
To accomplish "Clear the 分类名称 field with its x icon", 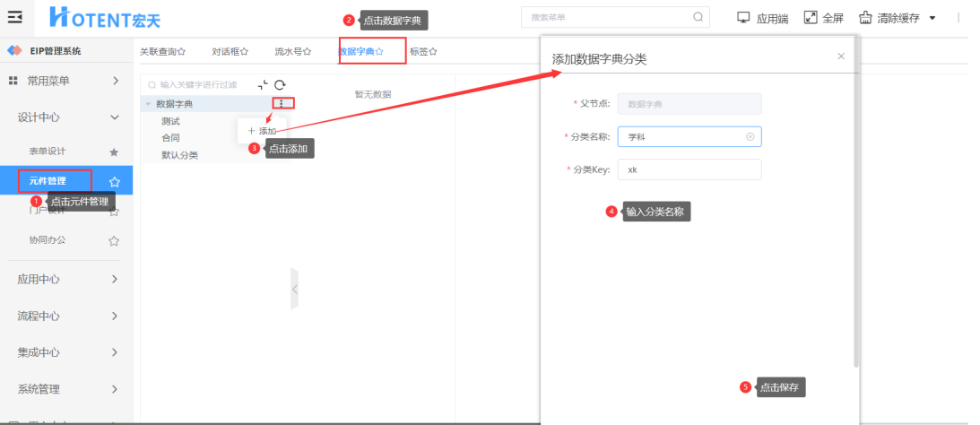I will (750, 137).
